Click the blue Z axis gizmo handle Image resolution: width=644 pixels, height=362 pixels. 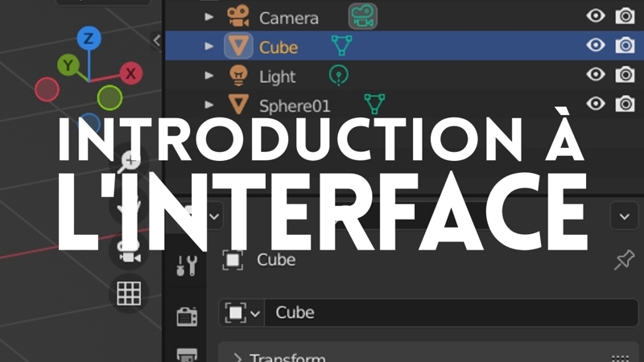coord(89,38)
